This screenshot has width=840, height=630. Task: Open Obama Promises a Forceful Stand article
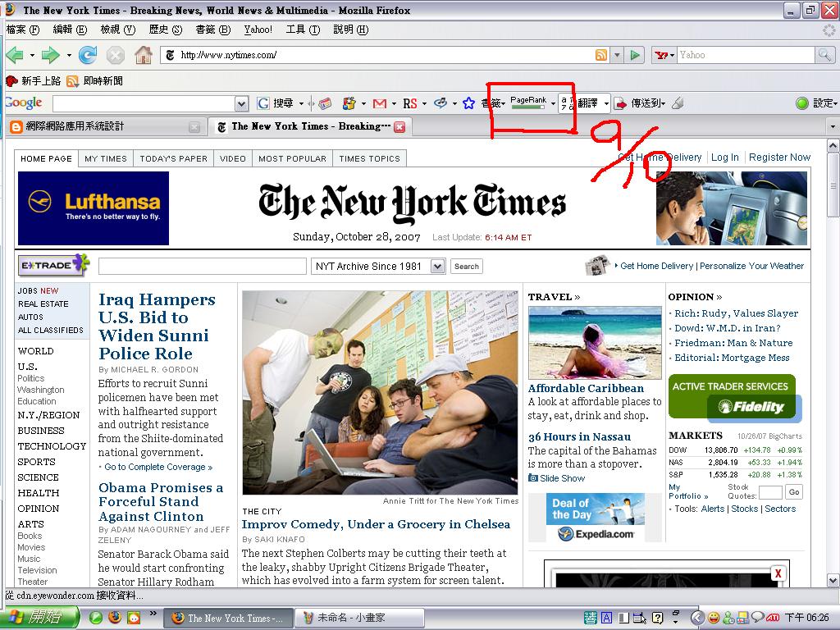pos(161,501)
